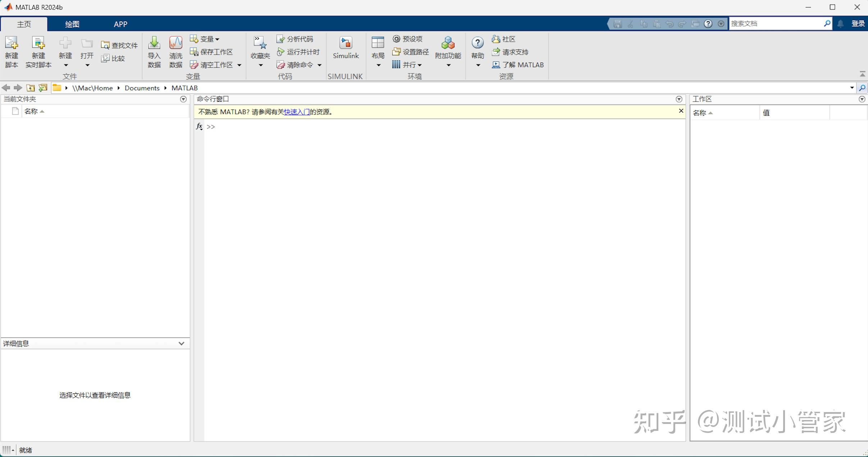868x457 pixels.
Task: Switch to the APP ribbon tab
Action: tap(120, 24)
